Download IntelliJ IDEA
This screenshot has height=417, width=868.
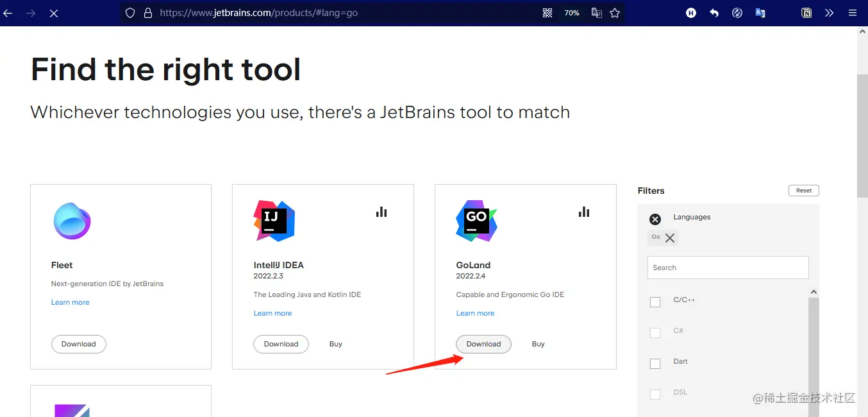pos(281,344)
